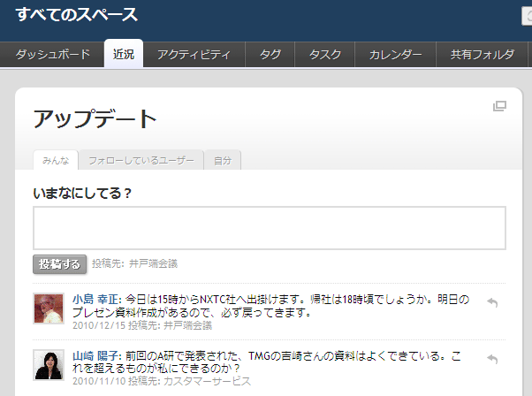The width and height of the screenshot is (532, 396).
Task: Click the アップデート panel heading
Action: pos(95,119)
